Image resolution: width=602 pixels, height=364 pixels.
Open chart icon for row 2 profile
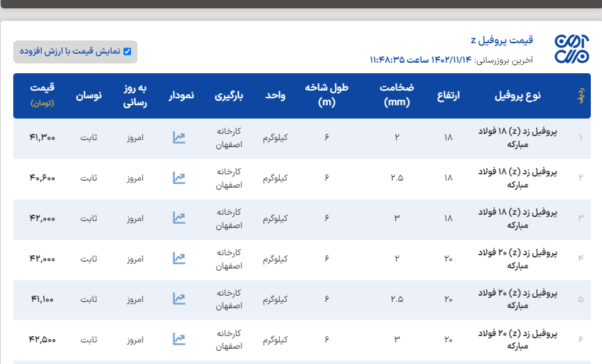[x=179, y=178]
